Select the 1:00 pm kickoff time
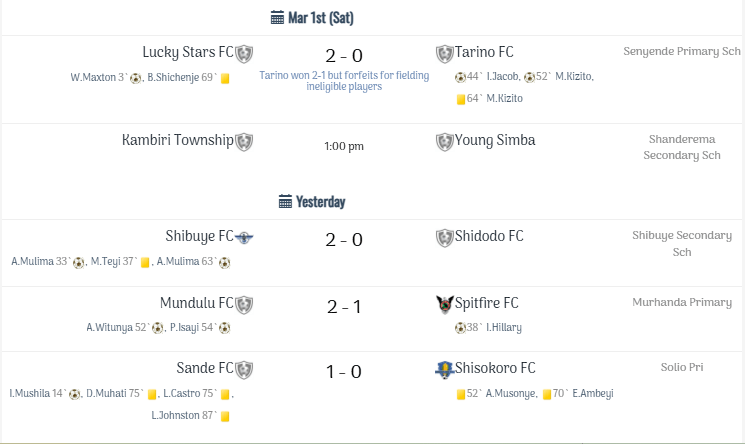 click(x=344, y=146)
